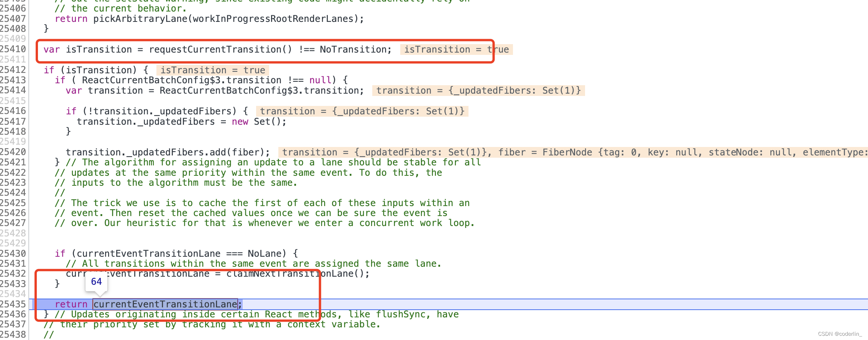Click 'new Set()' expression
The image size is (868, 340).
pos(256,122)
